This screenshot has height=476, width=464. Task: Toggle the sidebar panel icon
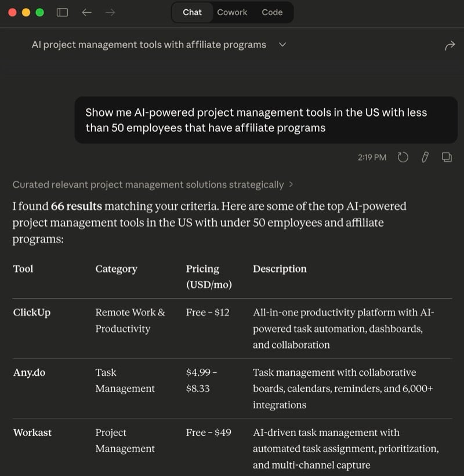[62, 12]
